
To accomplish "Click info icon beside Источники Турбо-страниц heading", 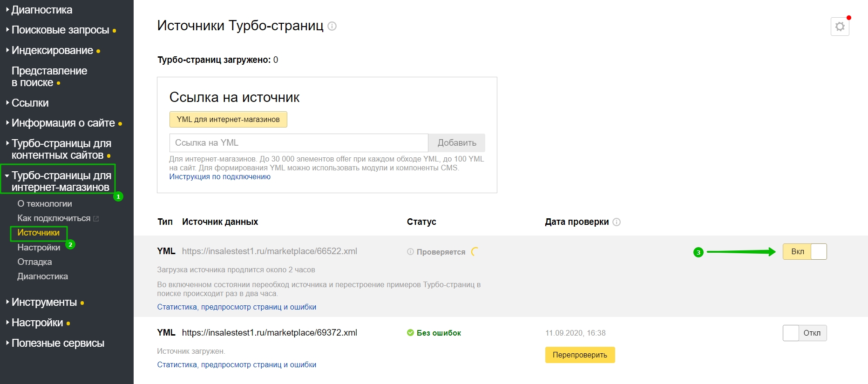I will pyautogui.click(x=332, y=26).
